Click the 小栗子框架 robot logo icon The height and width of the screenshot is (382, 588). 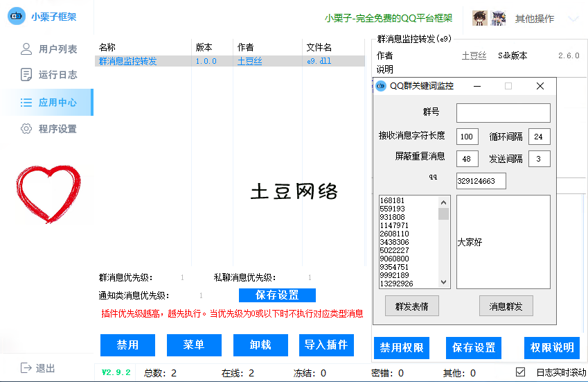click(17, 16)
